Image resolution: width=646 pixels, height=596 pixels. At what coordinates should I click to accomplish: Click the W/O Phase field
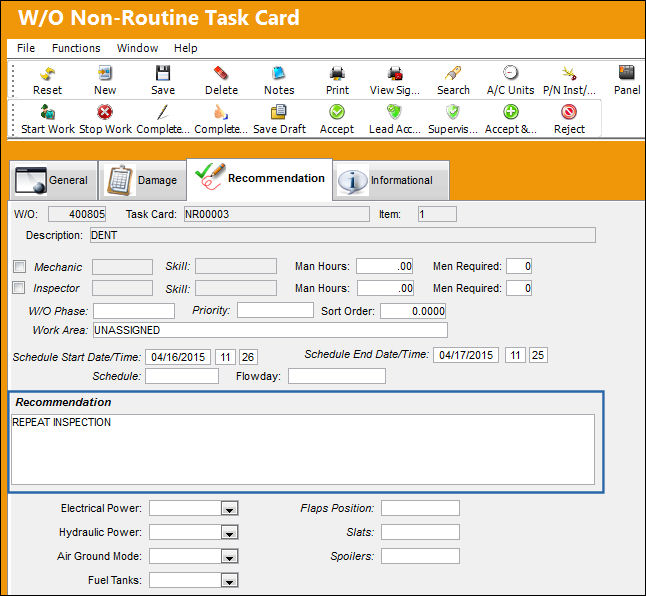[134, 311]
